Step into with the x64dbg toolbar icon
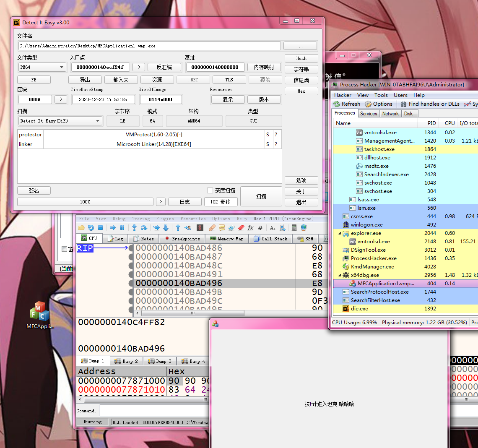 pos(134,228)
